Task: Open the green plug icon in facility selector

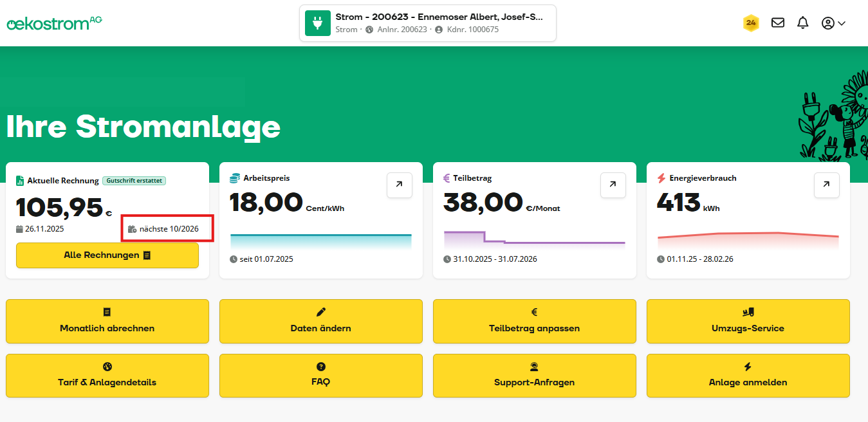Action: point(317,23)
